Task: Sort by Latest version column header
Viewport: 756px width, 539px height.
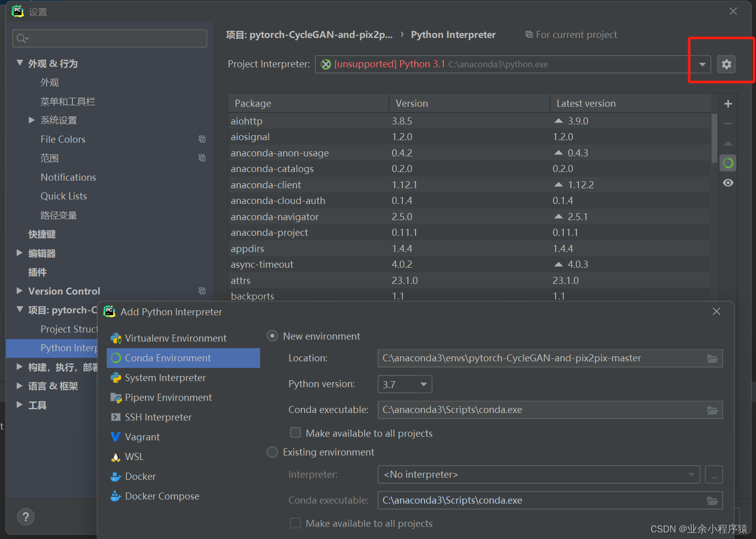Action: pos(630,103)
